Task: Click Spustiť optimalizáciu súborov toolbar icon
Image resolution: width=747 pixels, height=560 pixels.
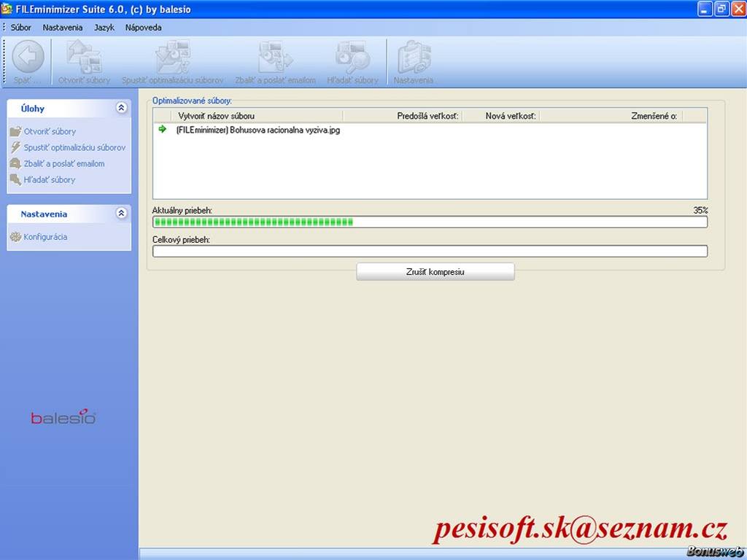Action: pos(172,57)
